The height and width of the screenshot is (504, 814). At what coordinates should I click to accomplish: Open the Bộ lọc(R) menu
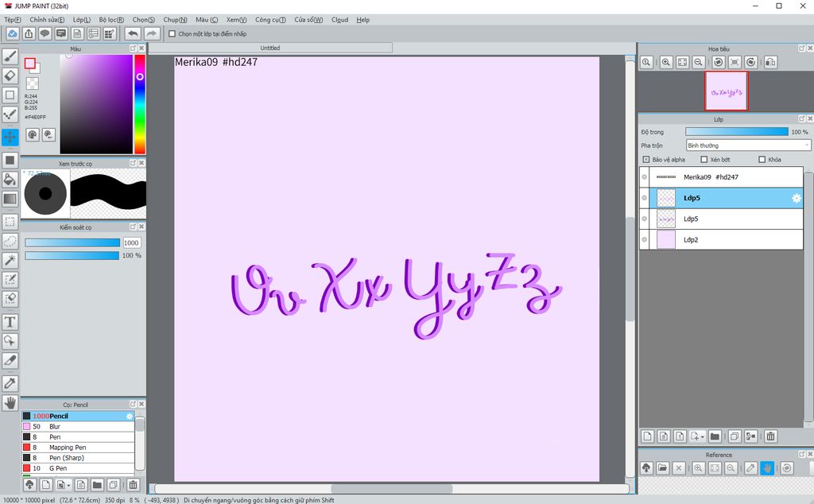111,20
